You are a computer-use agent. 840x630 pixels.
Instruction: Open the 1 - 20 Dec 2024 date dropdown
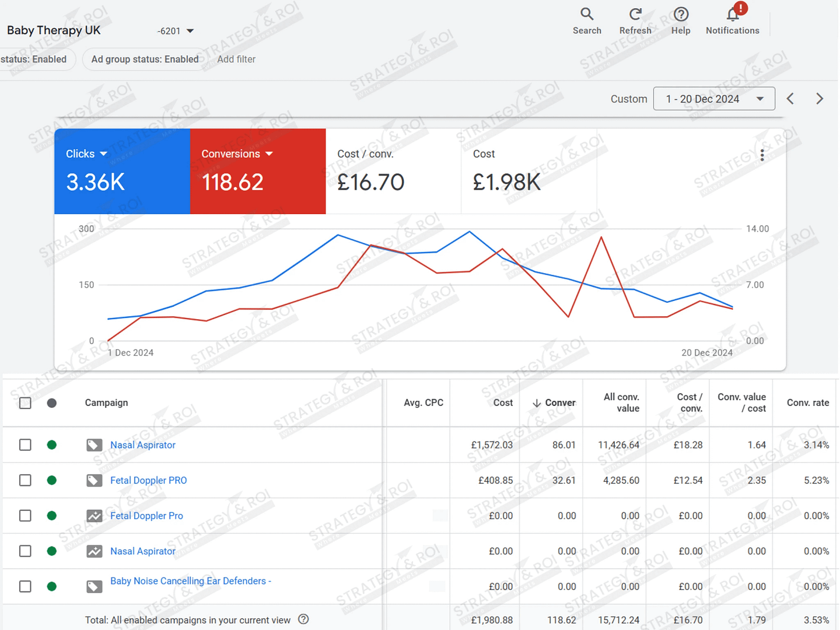pos(714,99)
